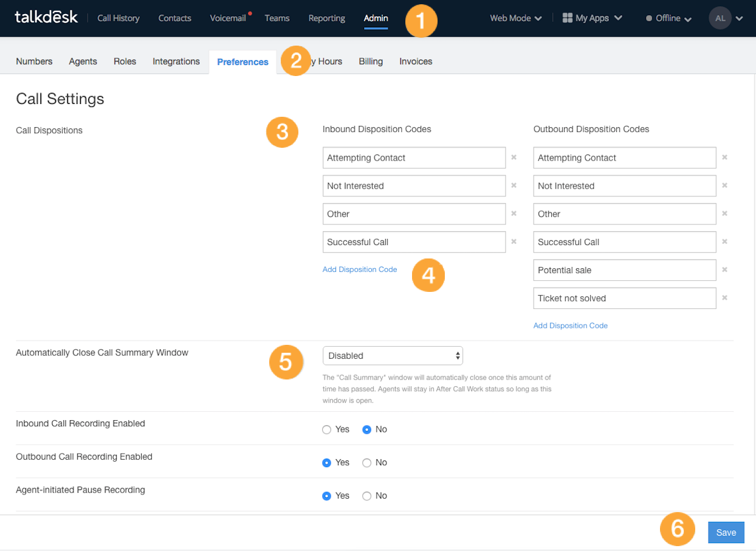
Task: Edit outbound Not Interested code field
Action: pos(625,185)
